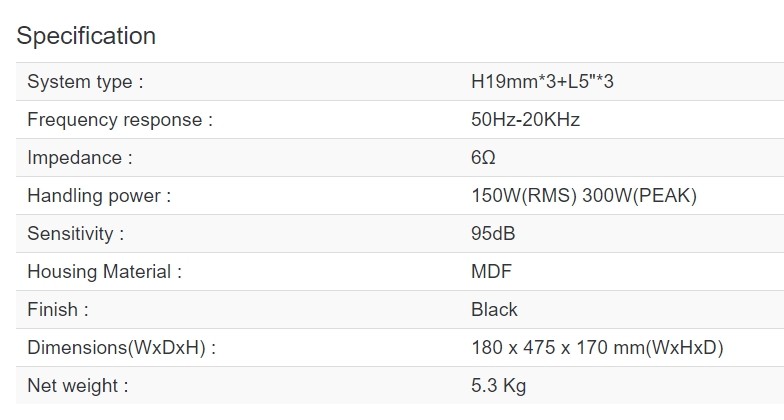Click the 150W(RMS) 300W(PEAK) value
784x420 pixels.
tap(583, 196)
